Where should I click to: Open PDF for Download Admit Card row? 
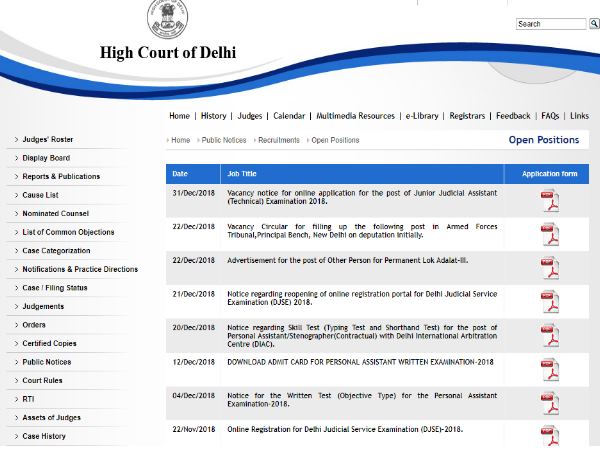[x=550, y=370]
